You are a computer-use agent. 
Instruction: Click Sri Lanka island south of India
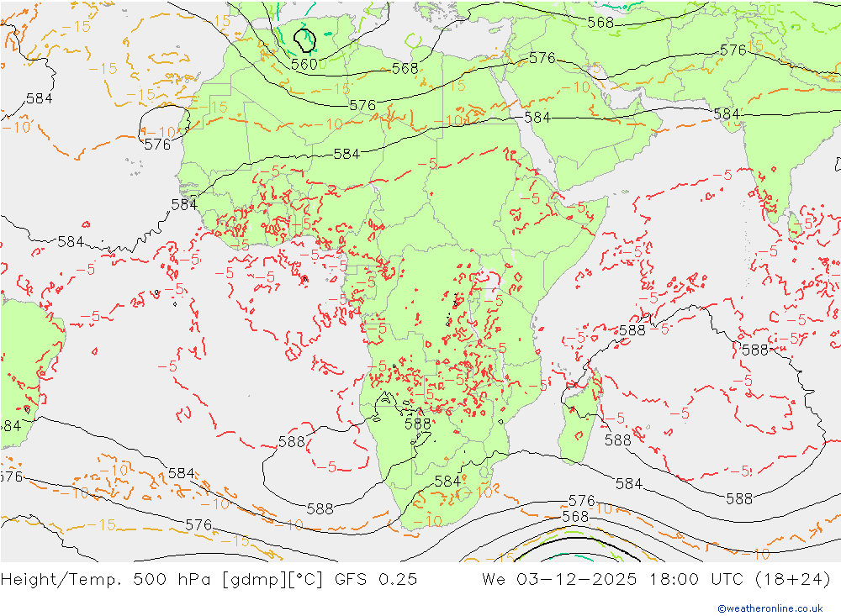tap(794, 225)
